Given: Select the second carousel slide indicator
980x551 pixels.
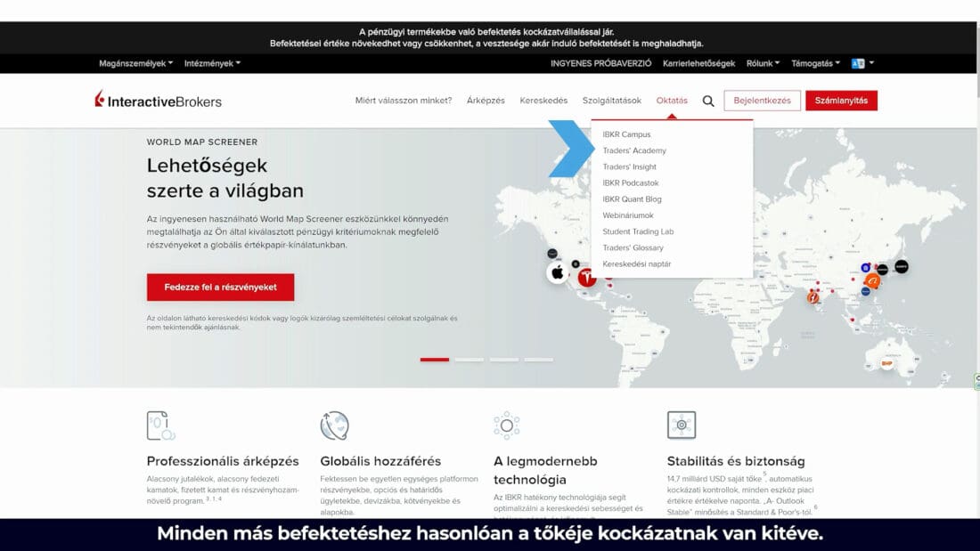Looking at the screenshot, I should coord(470,360).
